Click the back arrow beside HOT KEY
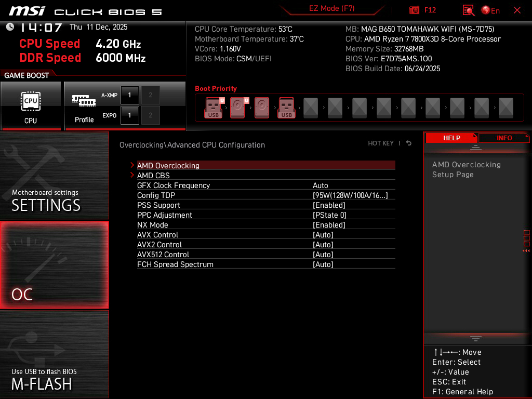Image resolution: width=532 pixels, height=399 pixels. [x=409, y=143]
